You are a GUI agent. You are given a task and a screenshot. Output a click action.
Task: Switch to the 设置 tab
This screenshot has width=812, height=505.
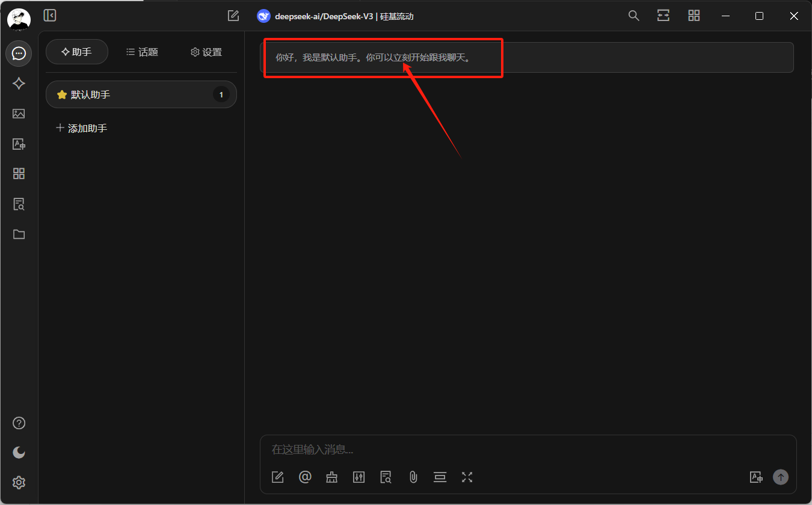click(x=206, y=52)
